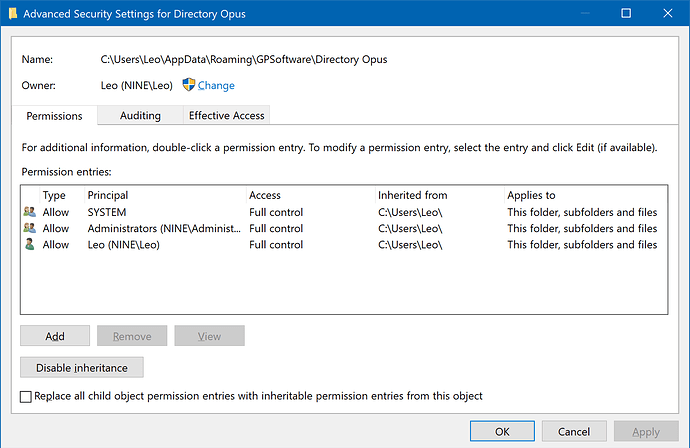The image size is (690, 448).
Task: Switch to the Permissions tab
Action: tap(55, 116)
